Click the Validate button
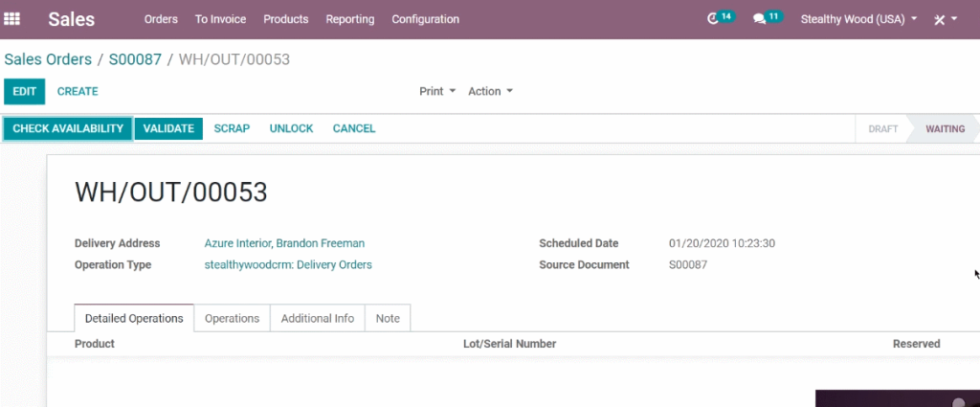The height and width of the screenshot is (407, 980). (x=168, y=128)
